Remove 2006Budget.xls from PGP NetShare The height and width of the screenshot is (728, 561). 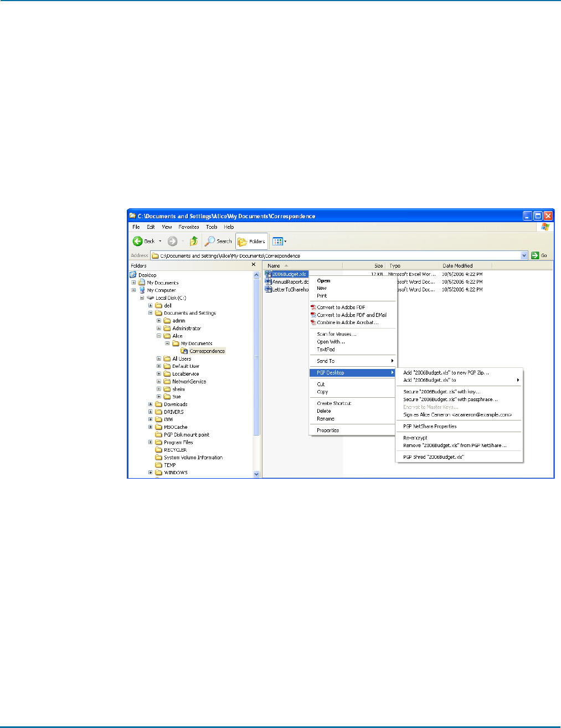point(460,445)
